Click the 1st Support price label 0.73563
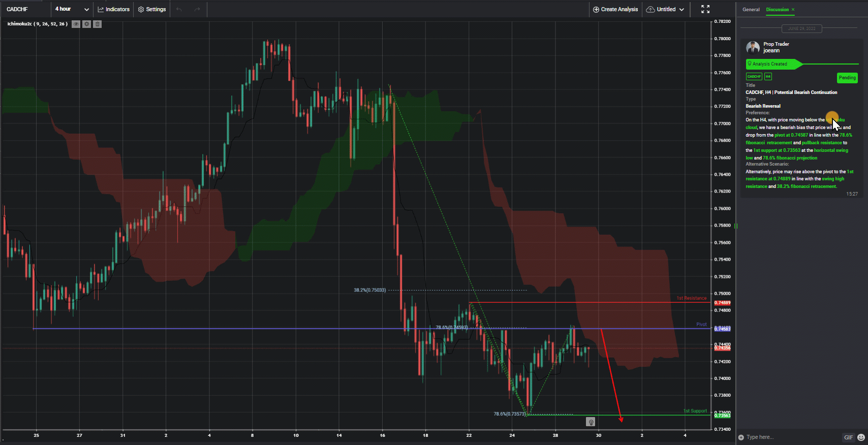The image size is (868, 445). tap(722, 416)
